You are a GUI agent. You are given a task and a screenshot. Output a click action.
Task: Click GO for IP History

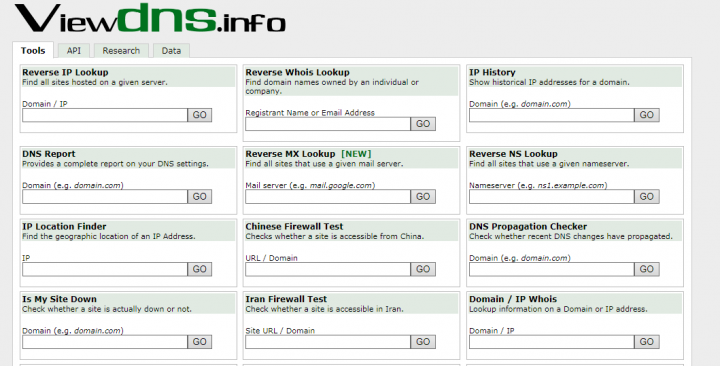pyautogui.click(x=647, y=115)
